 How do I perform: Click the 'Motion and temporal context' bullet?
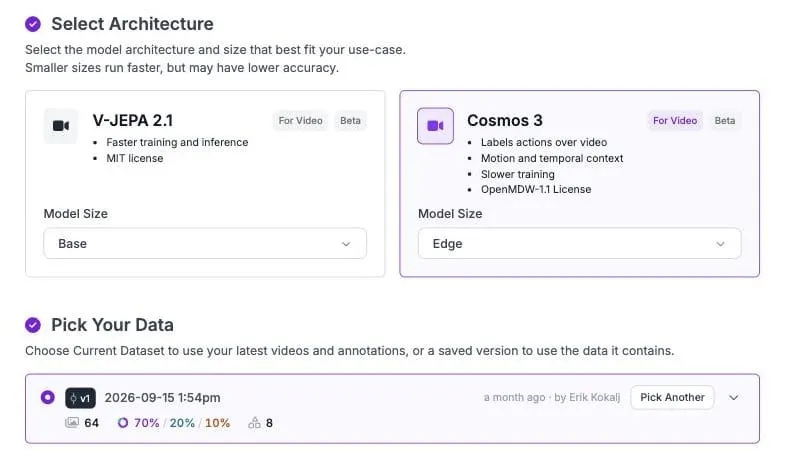(552, 158)
